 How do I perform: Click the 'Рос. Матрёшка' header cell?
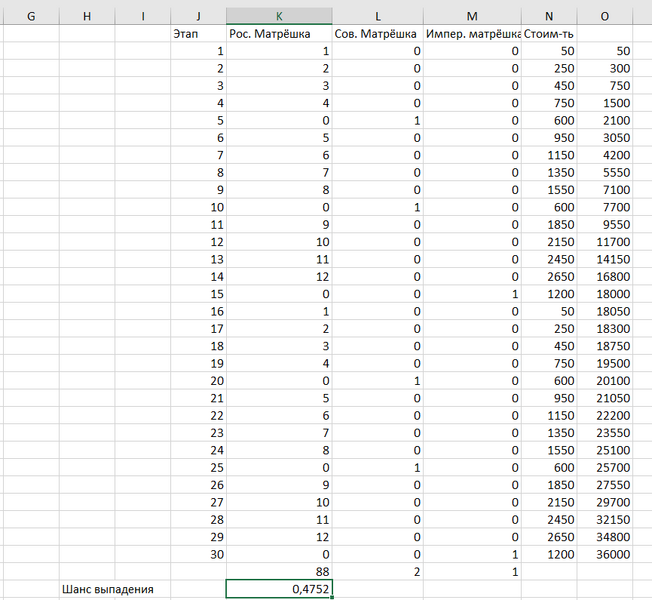279,34
